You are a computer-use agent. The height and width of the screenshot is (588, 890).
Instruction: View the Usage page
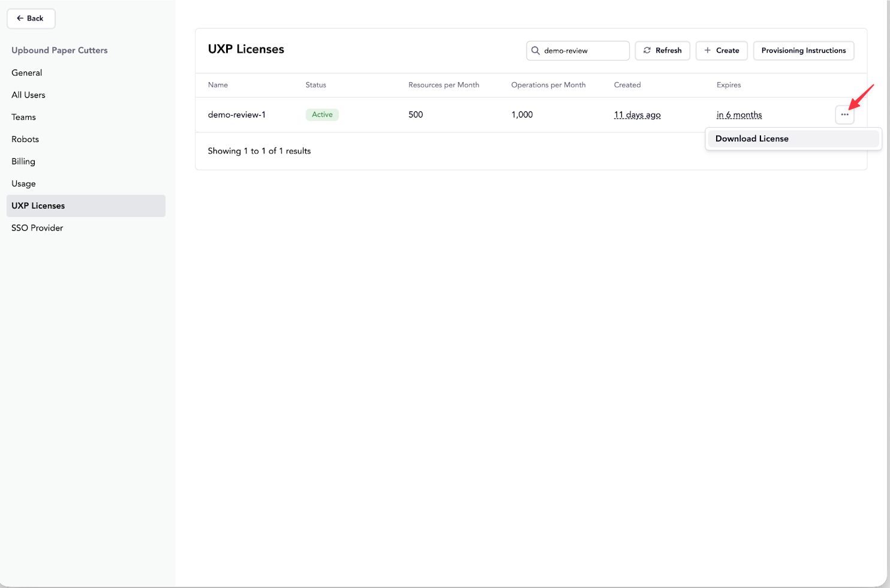pyautogui.click(x=23, y=183)
